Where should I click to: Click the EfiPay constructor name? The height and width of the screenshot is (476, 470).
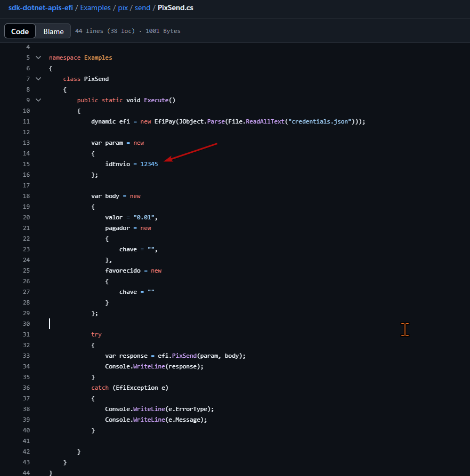pos(165,121)
